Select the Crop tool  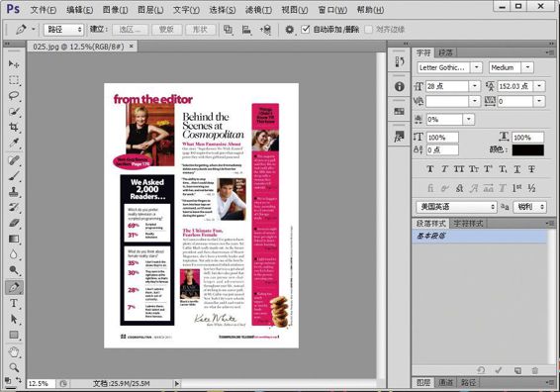[x=14, y=127]
